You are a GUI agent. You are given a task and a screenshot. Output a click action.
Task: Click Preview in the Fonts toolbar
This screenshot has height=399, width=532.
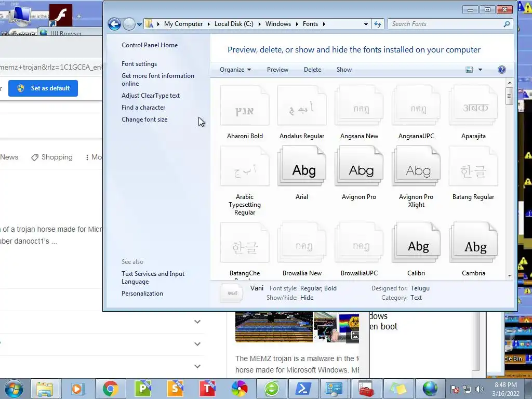pyautogui.click(x=277, y=70)
